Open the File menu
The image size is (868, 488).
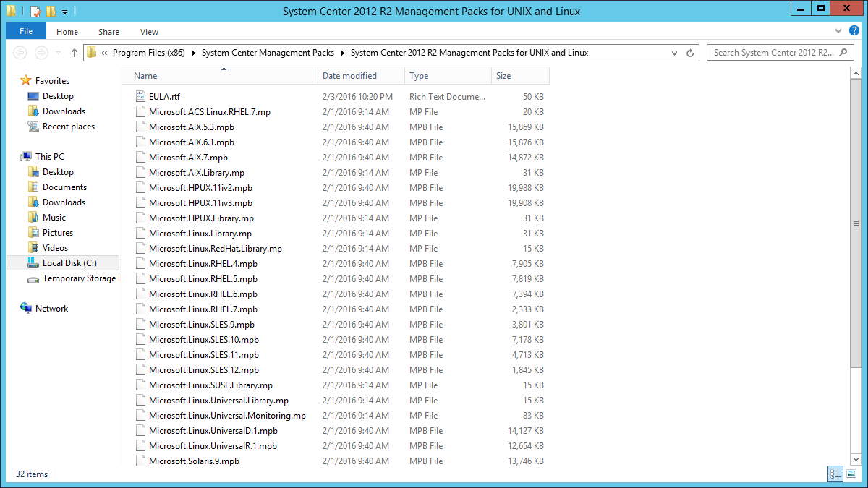tap(26, 31)
